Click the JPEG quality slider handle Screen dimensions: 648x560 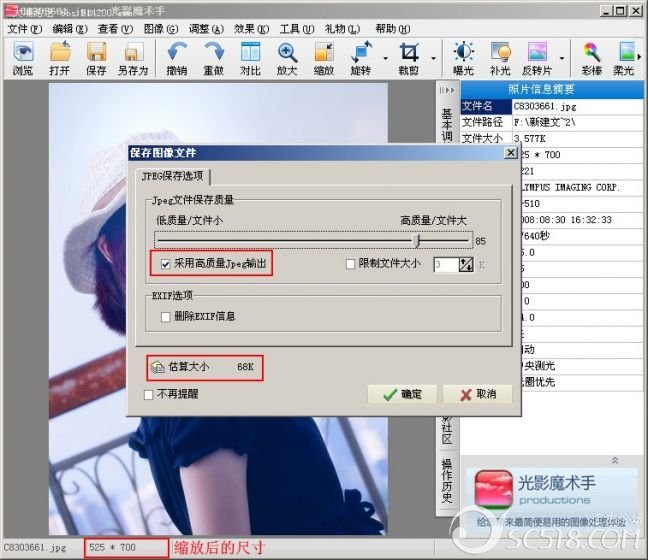417,240
